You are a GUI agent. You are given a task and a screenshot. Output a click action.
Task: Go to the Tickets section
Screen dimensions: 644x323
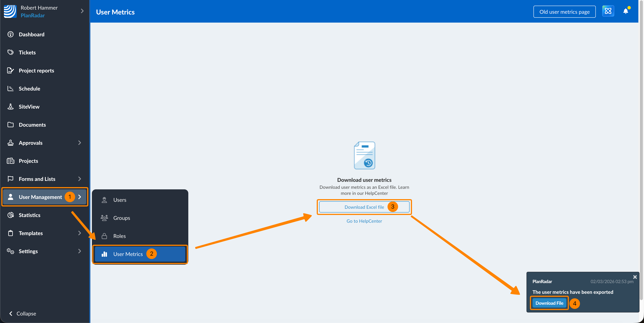pos(27,53)
